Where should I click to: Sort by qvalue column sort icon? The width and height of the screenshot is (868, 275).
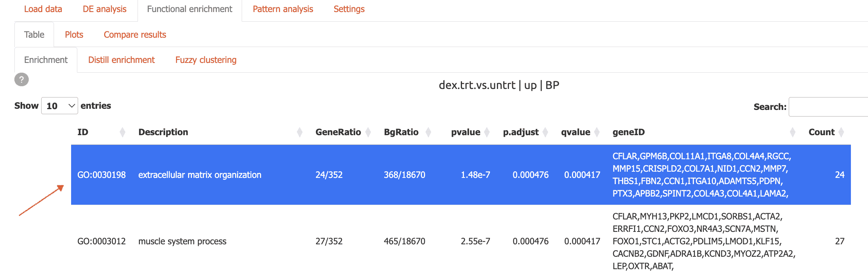[597, 132]
